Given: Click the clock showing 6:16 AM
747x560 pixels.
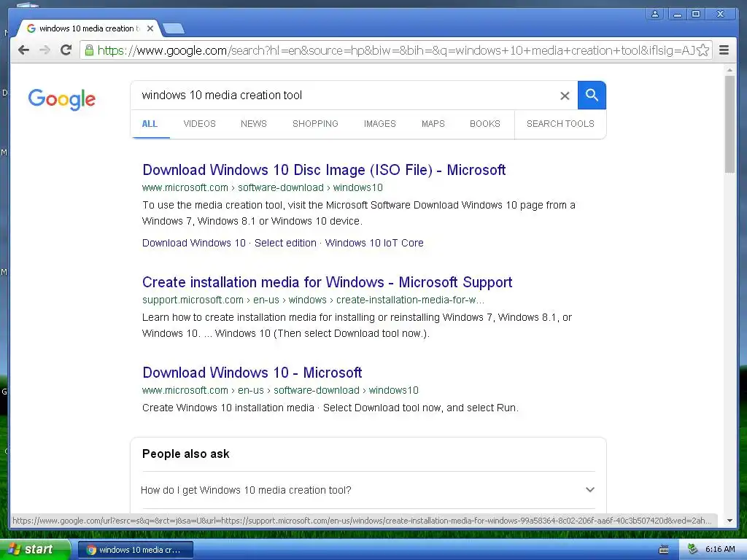Looking at the screenshot, I should tap(720, 550).
